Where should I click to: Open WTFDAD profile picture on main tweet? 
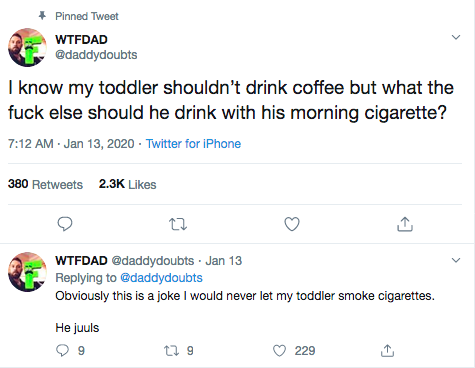coord(28,47)
